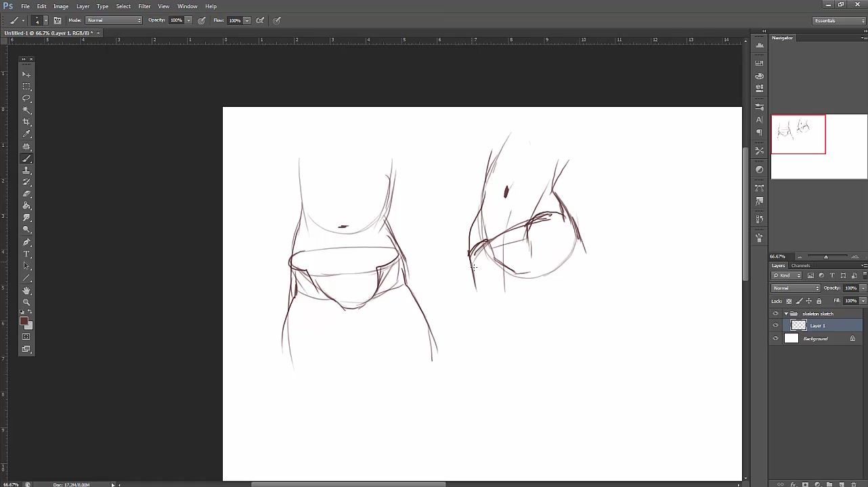The image size is (868, 487).
Task: Enable airbrush mode in options bar
Action: [x=260, y=20]
